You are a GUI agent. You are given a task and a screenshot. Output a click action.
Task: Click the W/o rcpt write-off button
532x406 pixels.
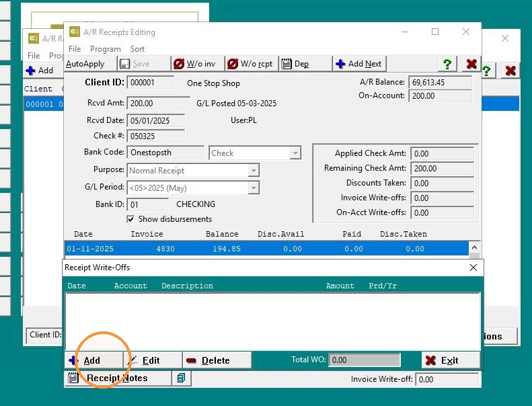pos(252,64)
